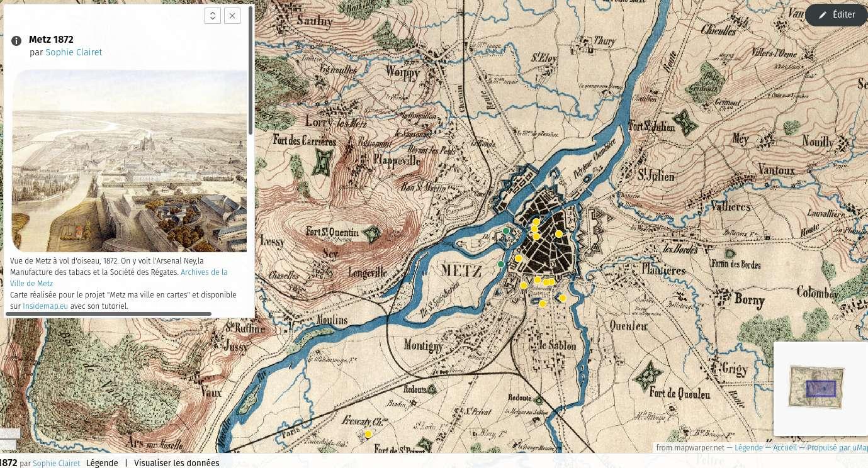Click the minimap overview in the corner

(820, 388)
